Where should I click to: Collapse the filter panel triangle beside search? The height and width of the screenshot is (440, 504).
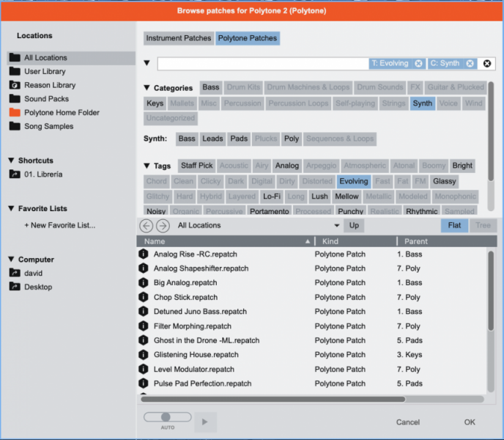coord(147,63)
